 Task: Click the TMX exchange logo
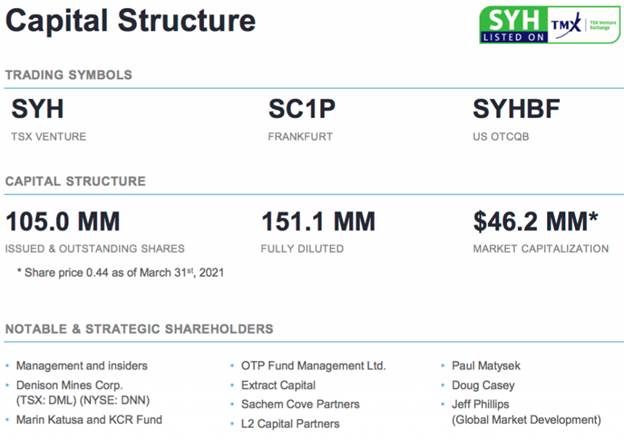point(584,25)
